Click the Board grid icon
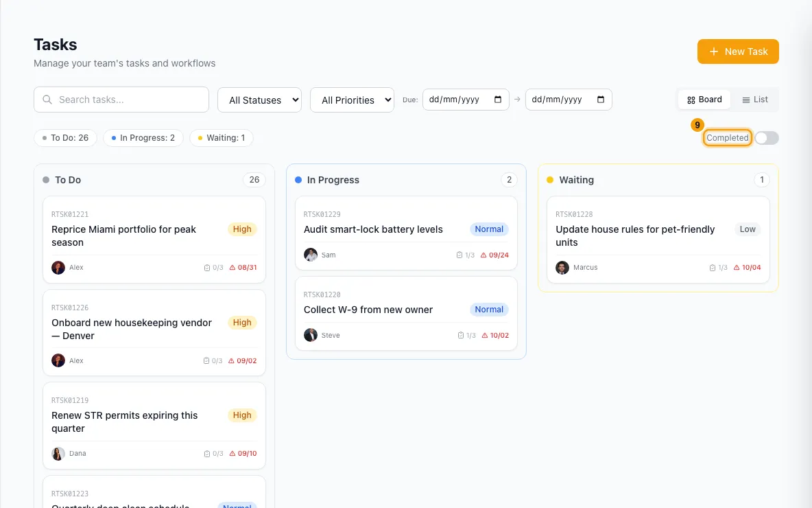The width and height of the screenshot is (812, 508). pos(691,100)
